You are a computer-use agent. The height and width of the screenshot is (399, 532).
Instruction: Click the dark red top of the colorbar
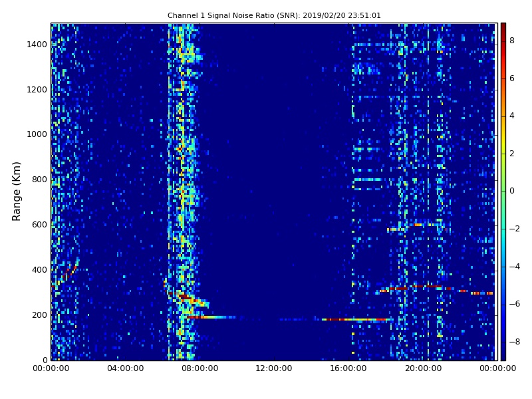pyautogui.click(x=503, y=28)
